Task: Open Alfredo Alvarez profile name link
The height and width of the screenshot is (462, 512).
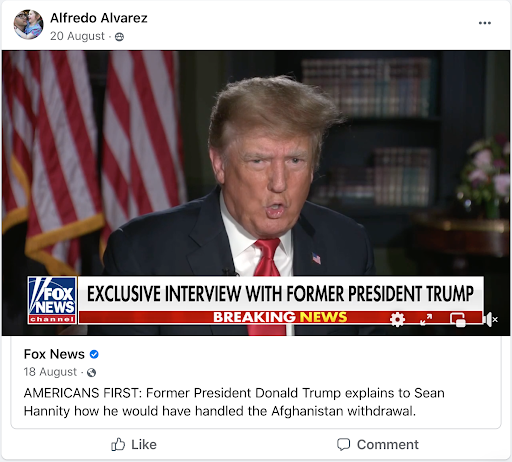Action: 99,18
